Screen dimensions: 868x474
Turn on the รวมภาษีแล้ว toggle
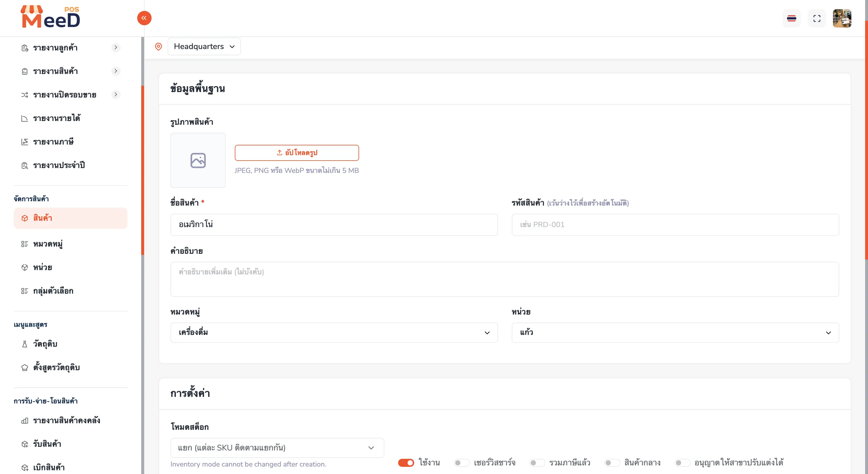click(x=537, y=463)
